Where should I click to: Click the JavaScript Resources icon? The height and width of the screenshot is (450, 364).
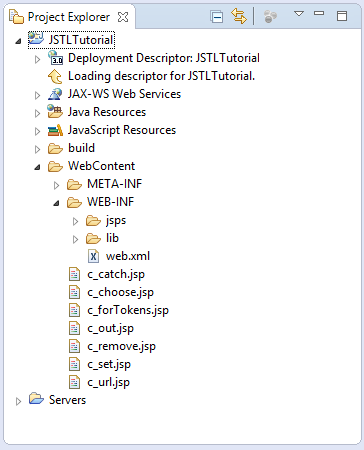tap(55, 130)
